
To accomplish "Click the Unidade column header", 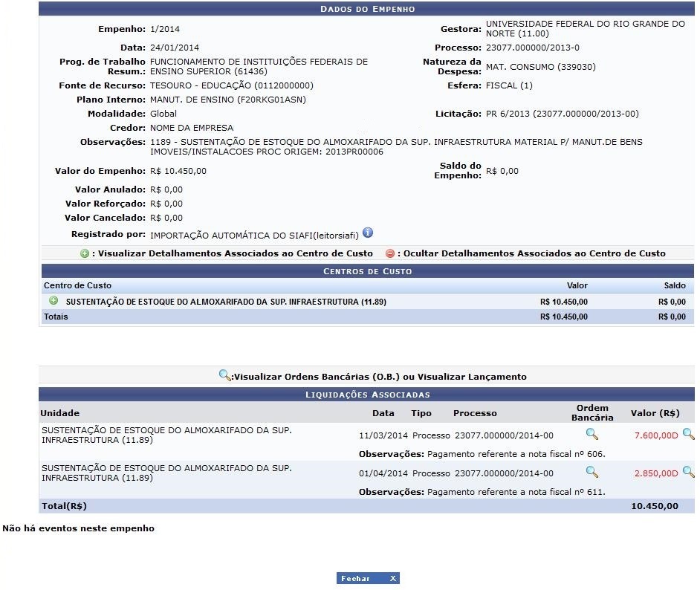I will click(60, 413).
